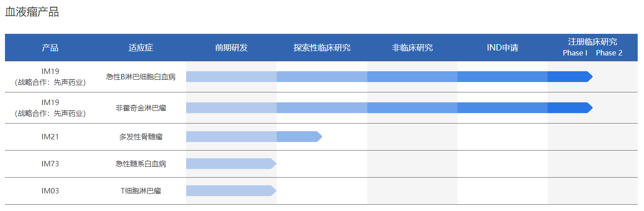Screen dimensions: 644x211
Task: Click the 急性髓系白血病 indication text
Action: pos(141,164)
